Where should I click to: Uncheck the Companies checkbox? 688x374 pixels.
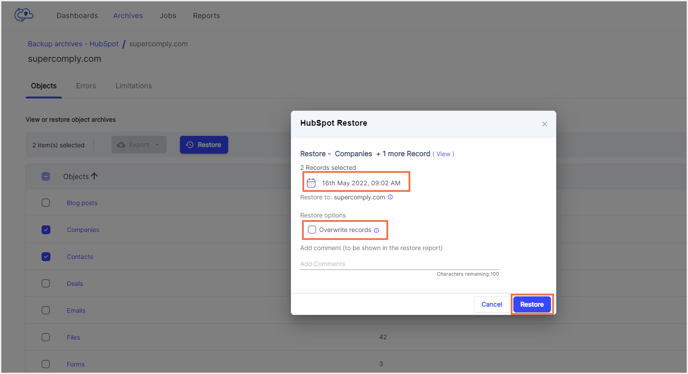click(x=46, y=230)
